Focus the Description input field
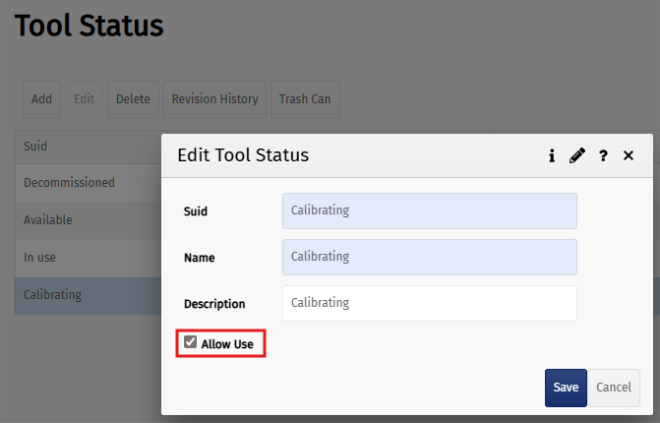The image size is (660, 423). coord(429,303)
